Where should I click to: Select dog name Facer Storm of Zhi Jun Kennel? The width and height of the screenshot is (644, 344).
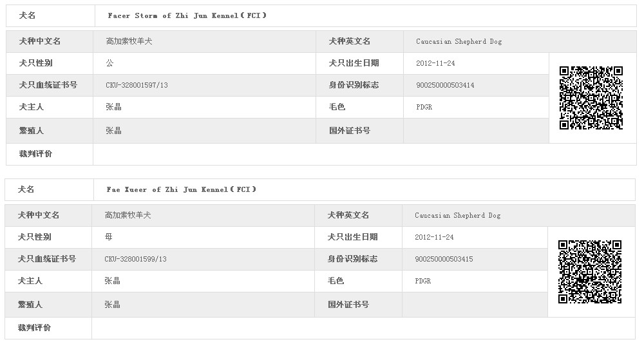click(187, 15)
